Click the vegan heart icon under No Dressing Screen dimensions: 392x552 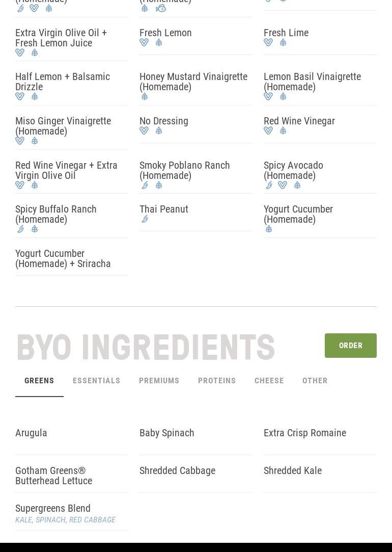pyautogui.click(x=144, y=131)
